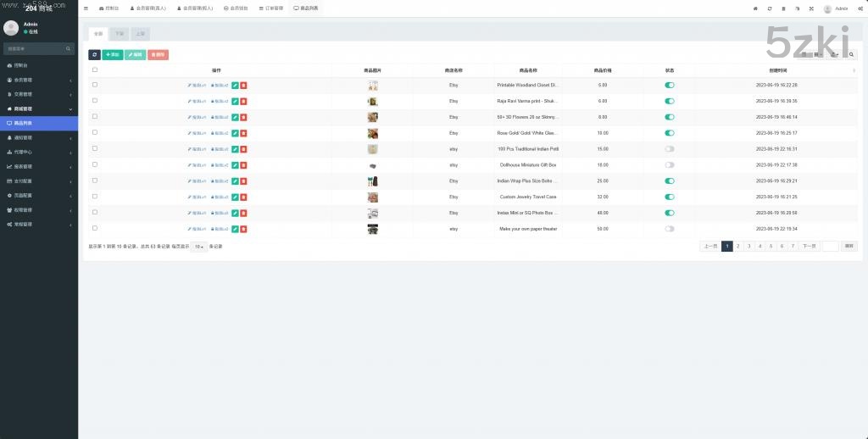This screenshot has height=439, width=868.
Task: Select the 下架 filter tab
Action: tap(120, 34)
